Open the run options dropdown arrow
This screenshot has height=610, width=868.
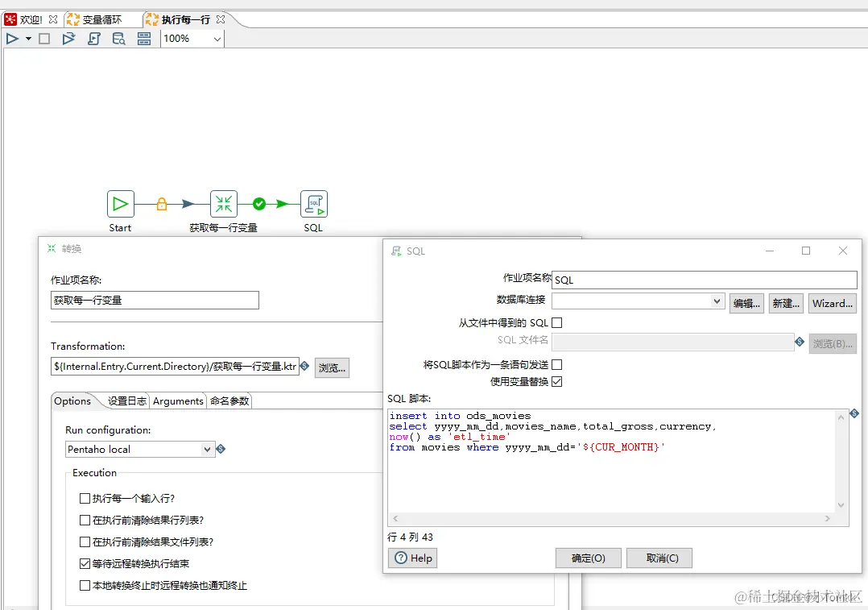[x=28, y=39]
